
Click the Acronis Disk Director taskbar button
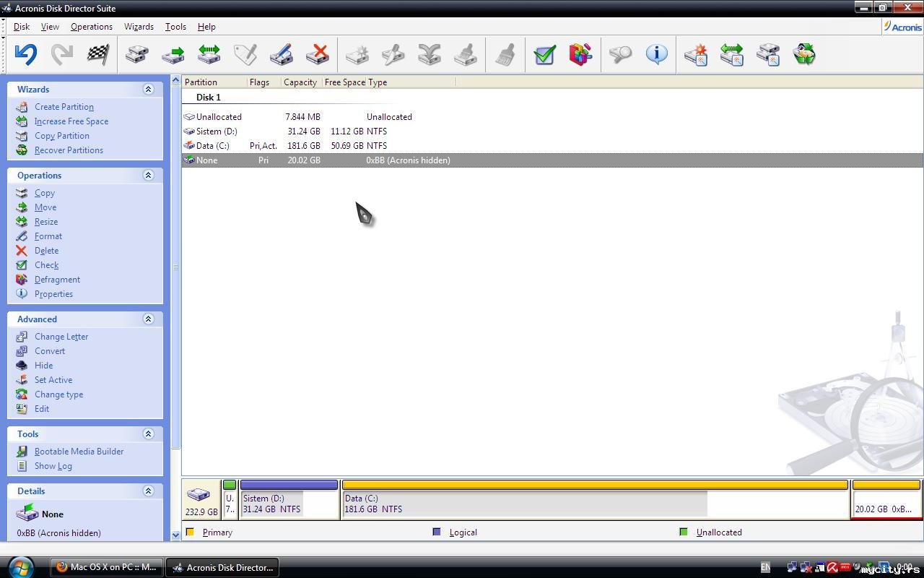tap(222, 567)
